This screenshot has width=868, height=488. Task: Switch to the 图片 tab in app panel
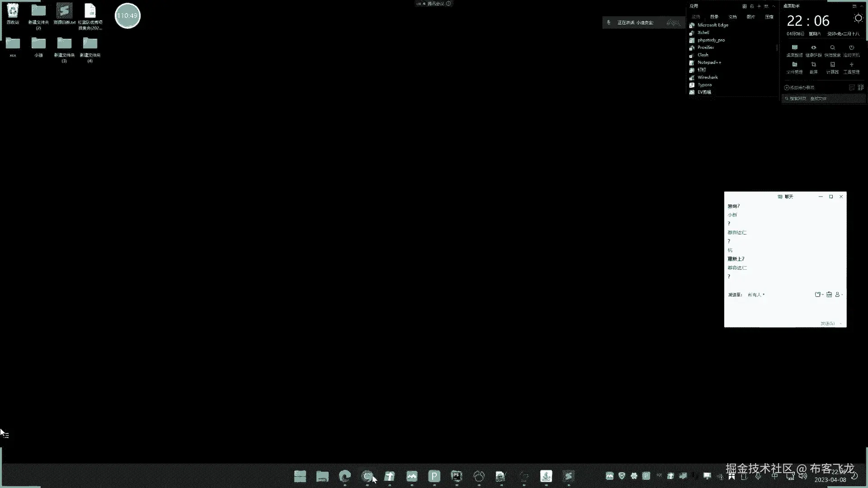click(x=751, y=17)
